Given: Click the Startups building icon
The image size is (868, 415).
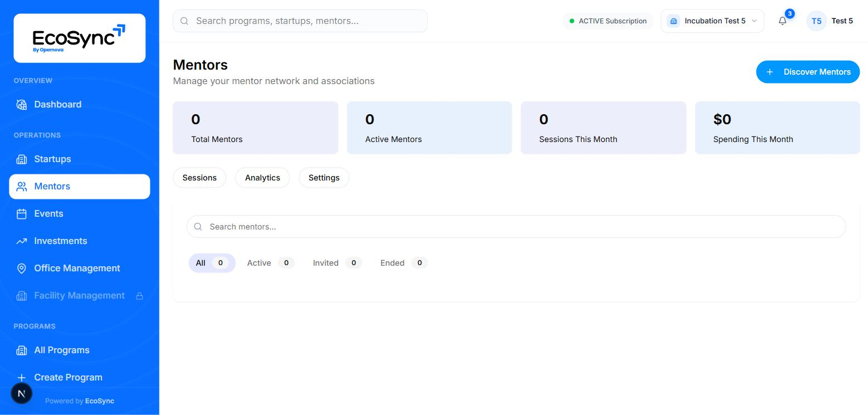Looking at the screenshot, I should pyautogui.click(x=22, y=159).
